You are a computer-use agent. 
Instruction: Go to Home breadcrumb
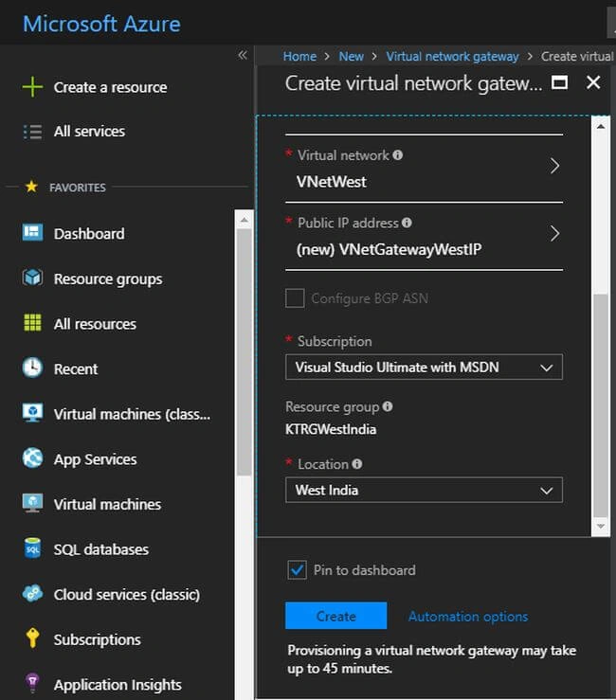click(299, 57)
